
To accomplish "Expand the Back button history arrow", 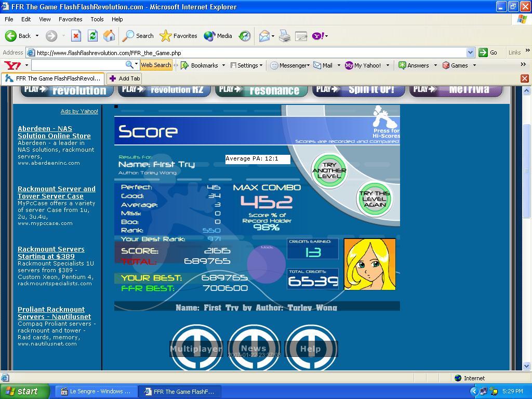I will pos(37,36).
